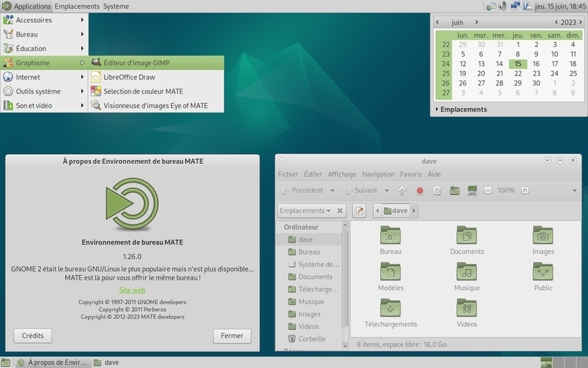
Task: Click the dave path bar button
Action: (x=396, y=210)
